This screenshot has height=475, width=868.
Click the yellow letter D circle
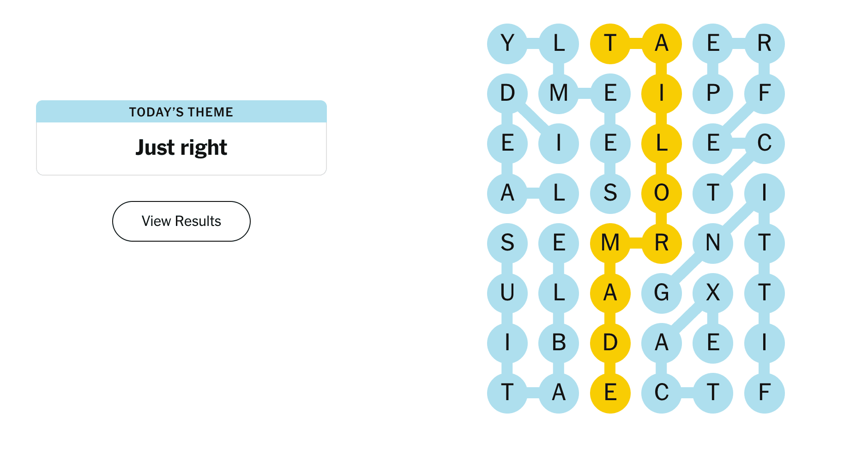click(x=610, y=343)
